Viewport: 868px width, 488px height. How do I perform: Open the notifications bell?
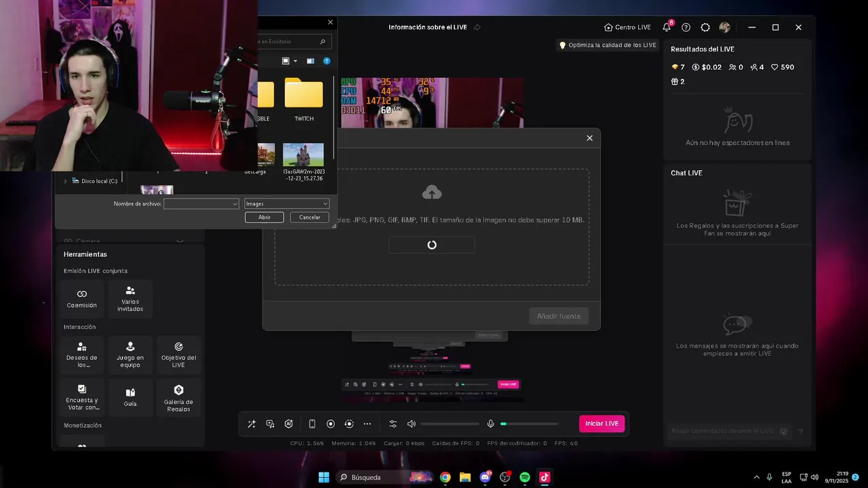point(667,27)
